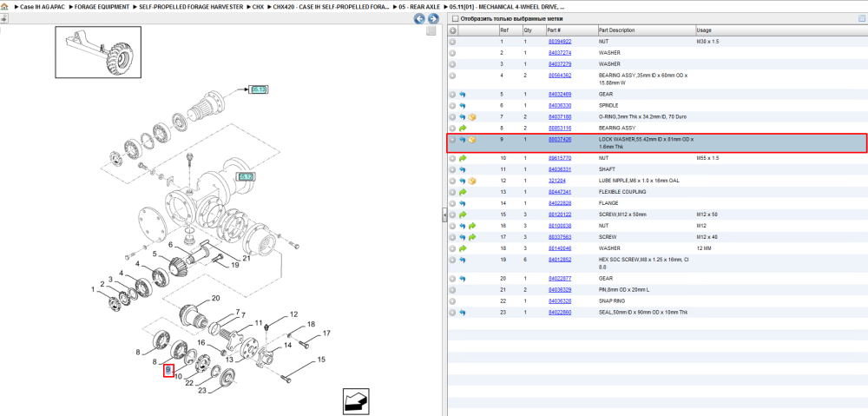Open 'SELF-PROPELLED FORAGE HARVESTER' breadcrumb
Screen dimensions: 868x416
[x=191, y=7]
